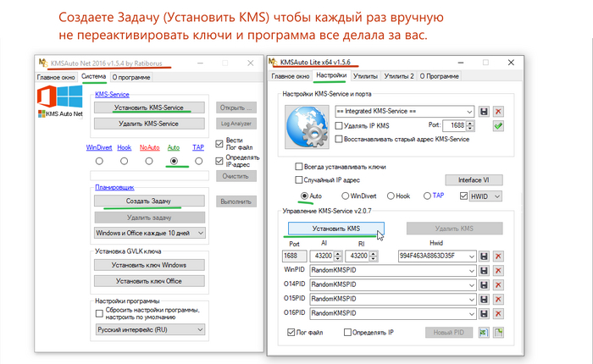Screen dimensions: 593x364
Task: Clear the WinPID row with the red X
Action: pyautogui.click(x=498, y=270)
